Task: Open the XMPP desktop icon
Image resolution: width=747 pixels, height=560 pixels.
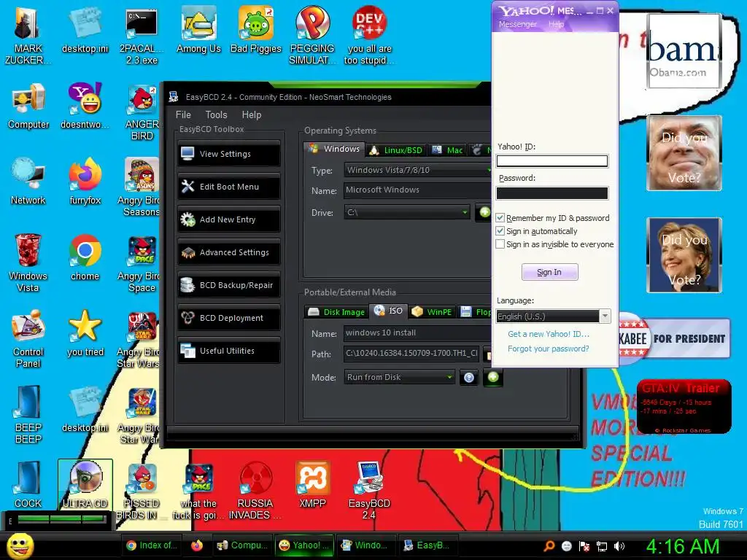Action: (x=312, y=484)
